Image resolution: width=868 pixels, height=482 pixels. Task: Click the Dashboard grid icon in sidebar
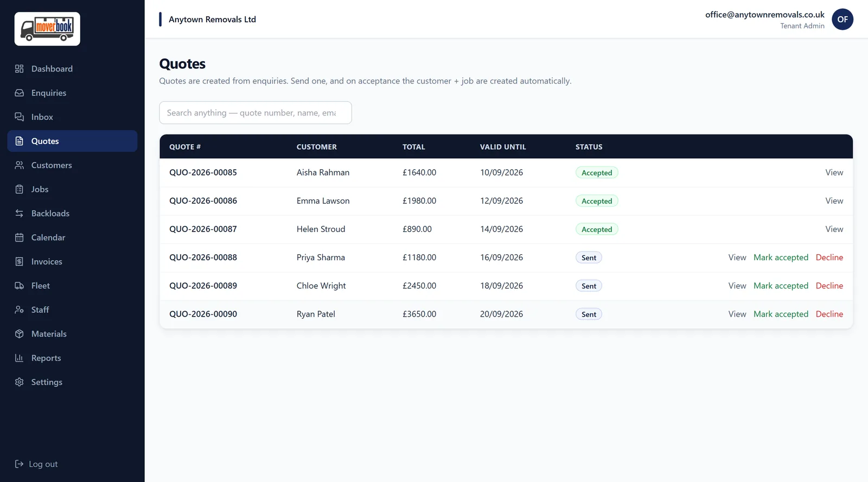pyautogui.click(x=20, y=69)
